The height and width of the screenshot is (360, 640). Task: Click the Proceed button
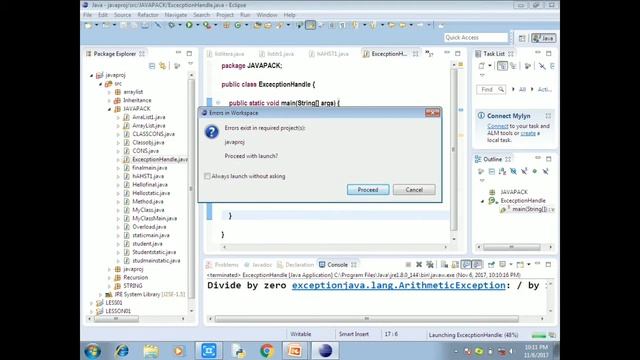coord(368,190)
